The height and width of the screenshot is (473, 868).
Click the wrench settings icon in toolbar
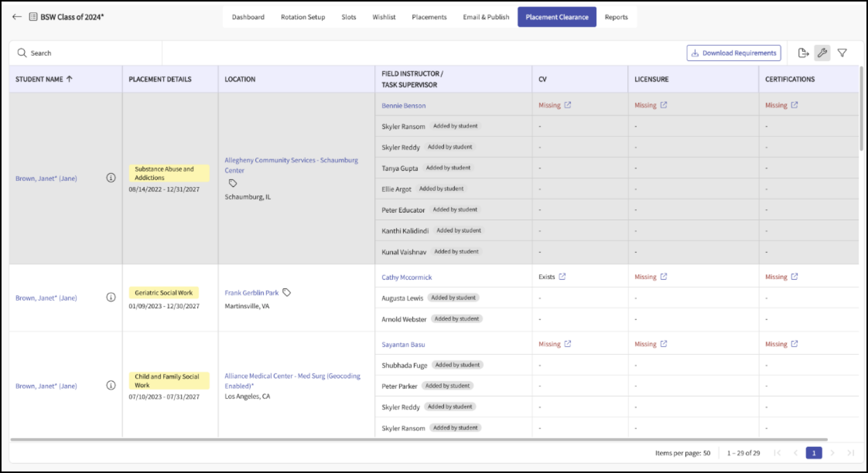[822, 53]
